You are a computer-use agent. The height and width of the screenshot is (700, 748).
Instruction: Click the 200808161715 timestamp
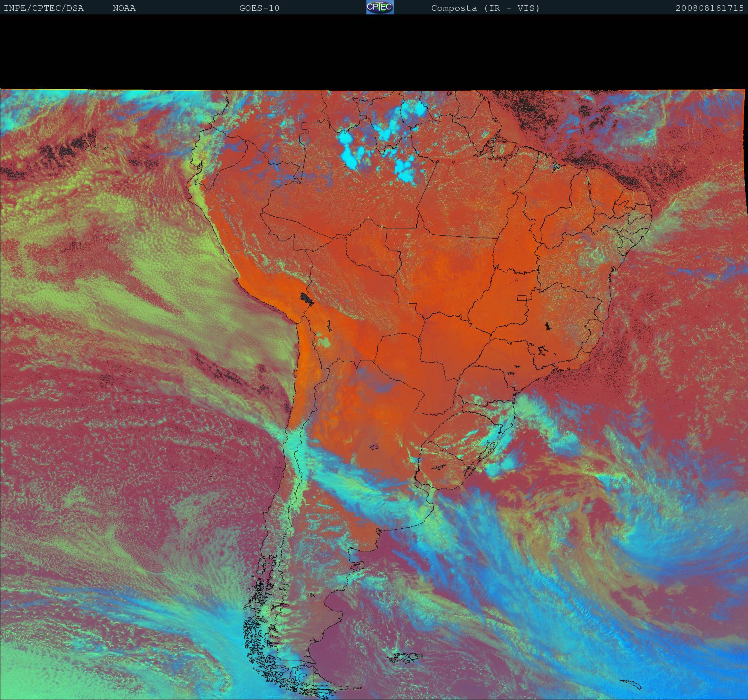click(x=709, y=8)
